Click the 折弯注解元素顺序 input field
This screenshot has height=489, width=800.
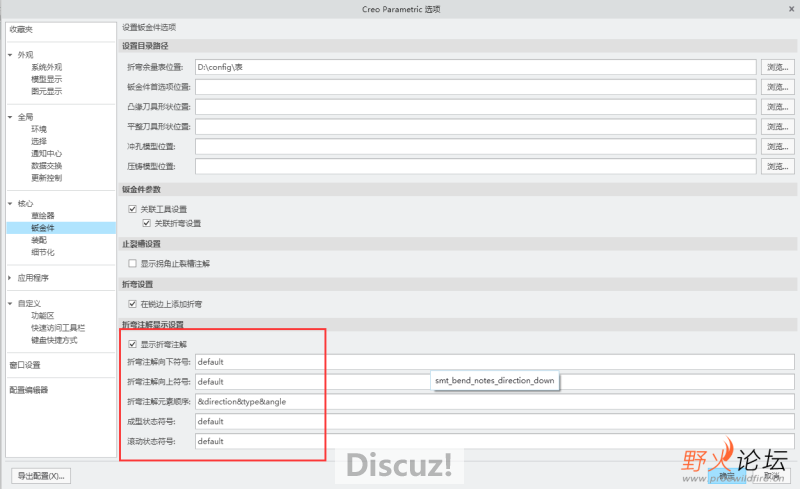[x=495, y=402]
